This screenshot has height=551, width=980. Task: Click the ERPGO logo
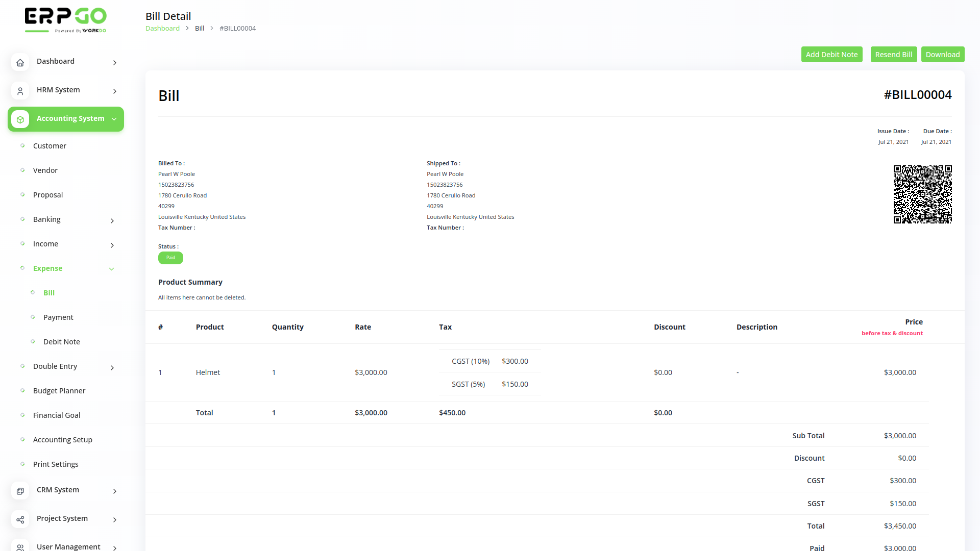(65, 19)
